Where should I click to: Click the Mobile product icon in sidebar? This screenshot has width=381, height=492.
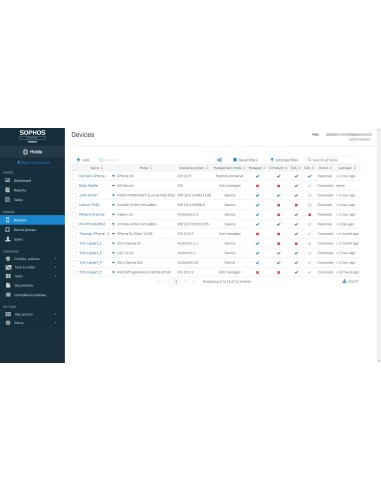coord(25,152)
